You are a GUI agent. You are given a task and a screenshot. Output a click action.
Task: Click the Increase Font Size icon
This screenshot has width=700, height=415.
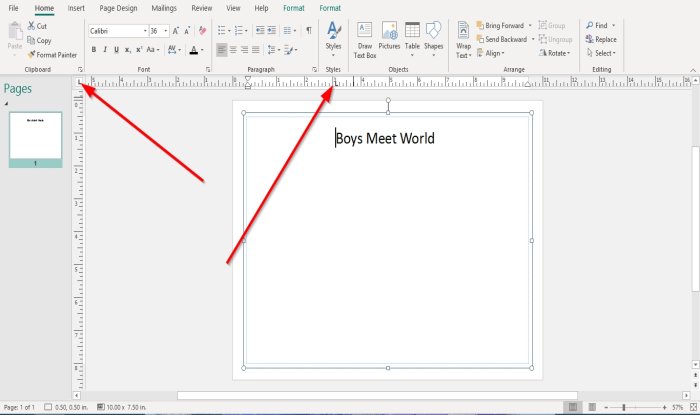[x=175, y=31]
